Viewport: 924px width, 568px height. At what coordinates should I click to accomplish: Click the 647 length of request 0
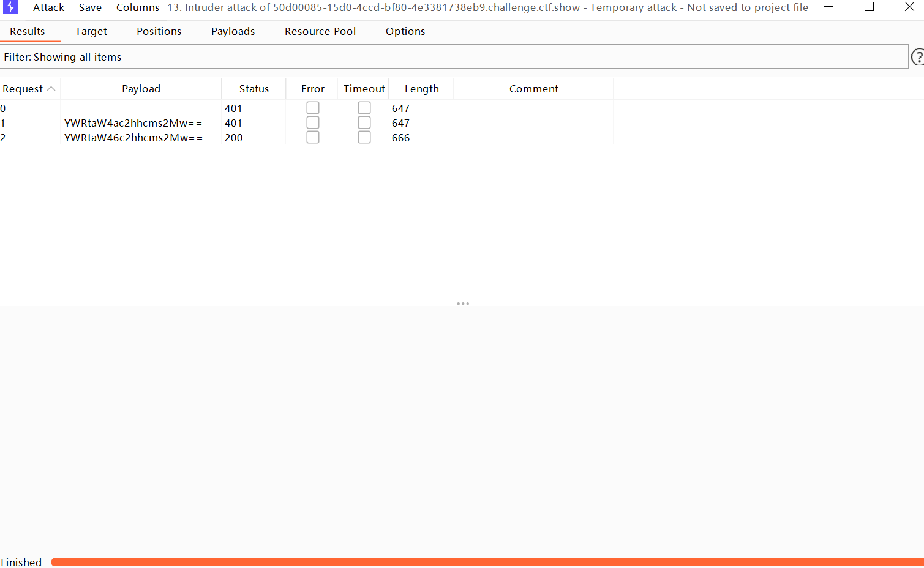pyautogui.click(x=401, y=108)
